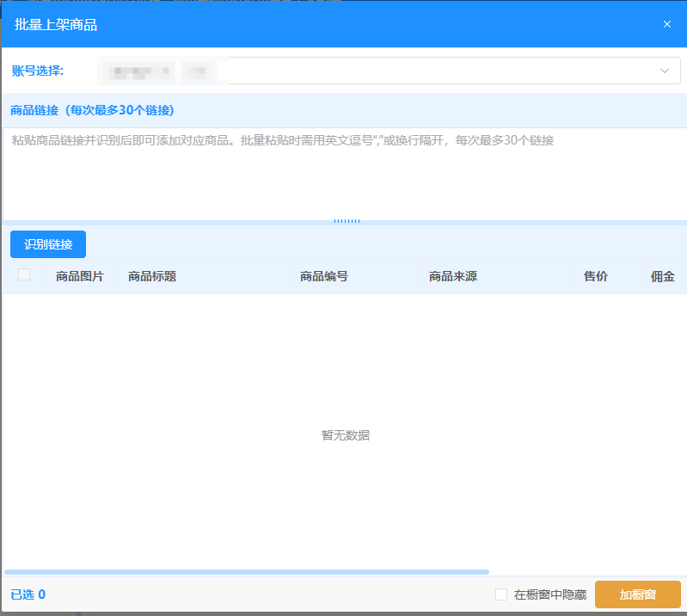Click the 账号选择 field label
Image resolution: width=687 pixels, height=616 pixels.
[38, 71]
